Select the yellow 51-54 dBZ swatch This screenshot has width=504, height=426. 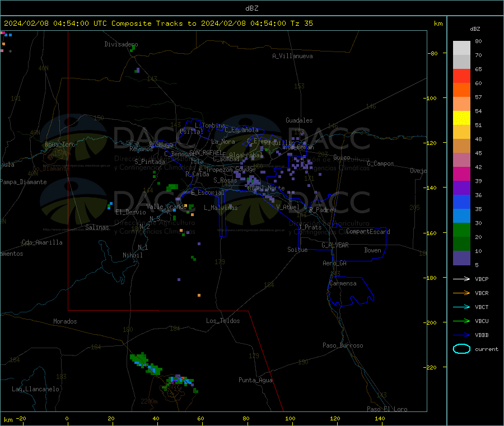click(x=461, y=118)
